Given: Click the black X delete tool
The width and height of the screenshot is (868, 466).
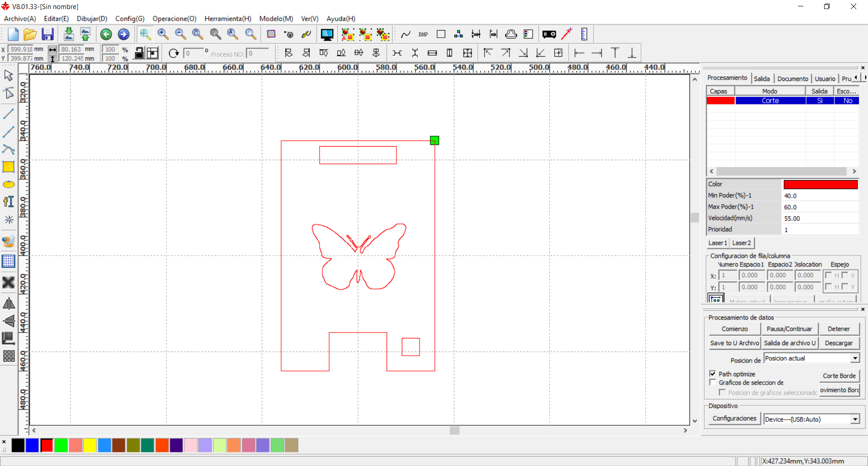Looking at the screenshot, I should tap(9, 283).
